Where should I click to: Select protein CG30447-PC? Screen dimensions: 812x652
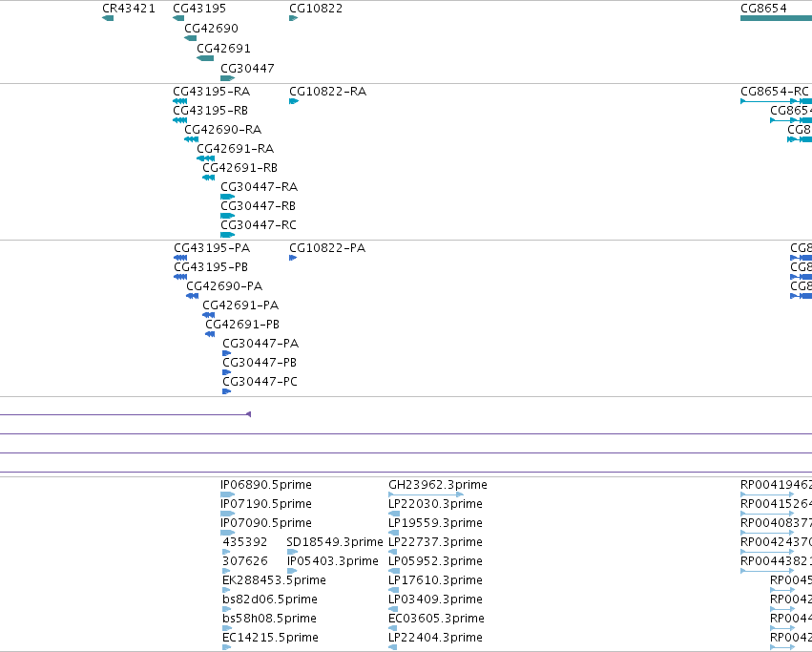click(227, 391)
